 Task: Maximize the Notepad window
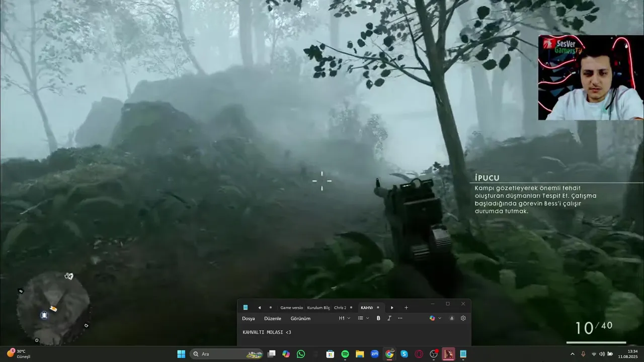448,304
